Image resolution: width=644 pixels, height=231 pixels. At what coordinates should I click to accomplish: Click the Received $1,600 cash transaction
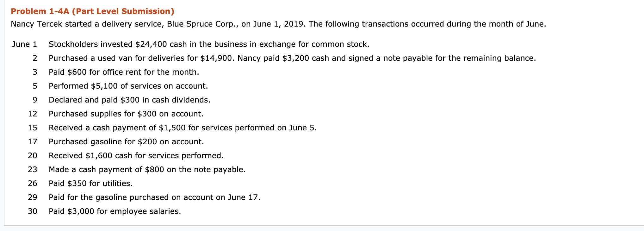point(136,156)
